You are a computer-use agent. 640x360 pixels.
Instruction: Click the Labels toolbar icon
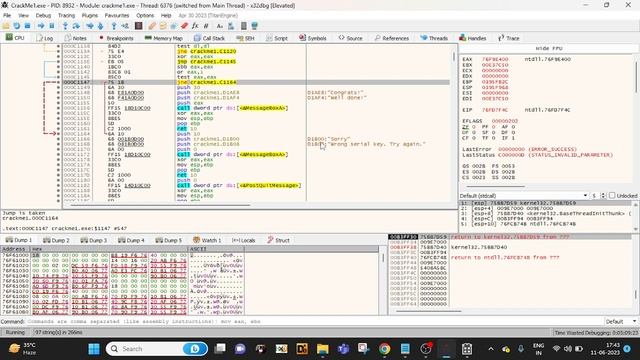coord(173,26)
